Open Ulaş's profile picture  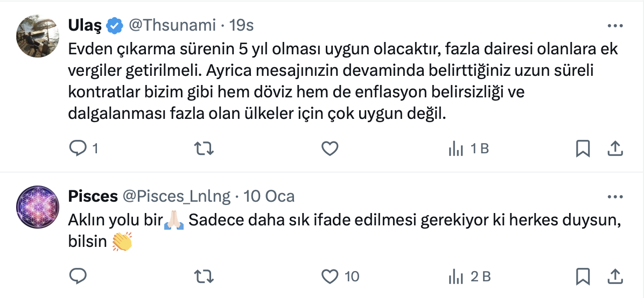click(38, 36)
